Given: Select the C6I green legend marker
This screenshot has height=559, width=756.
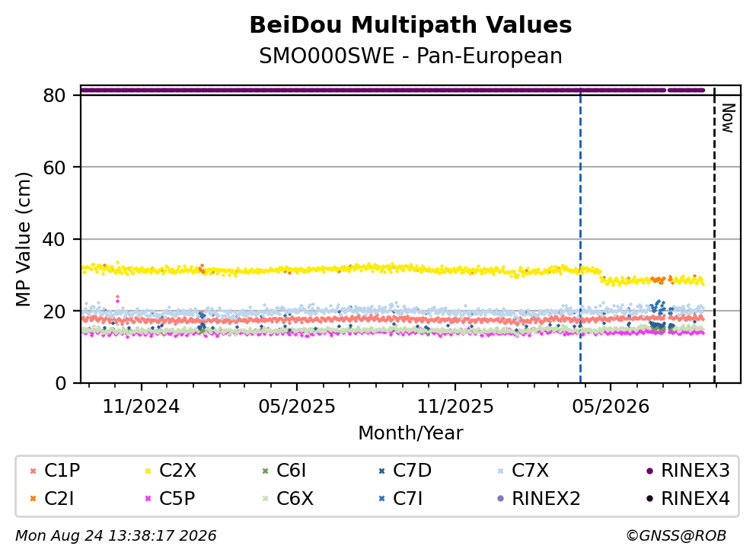Looking at the screenshot, I should click(x=265, y=471).
